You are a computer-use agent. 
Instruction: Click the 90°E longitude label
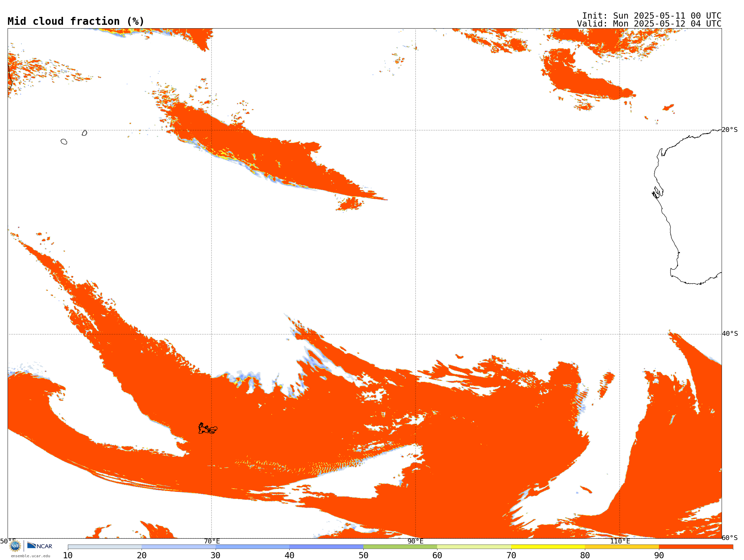[x=415, y=541]
